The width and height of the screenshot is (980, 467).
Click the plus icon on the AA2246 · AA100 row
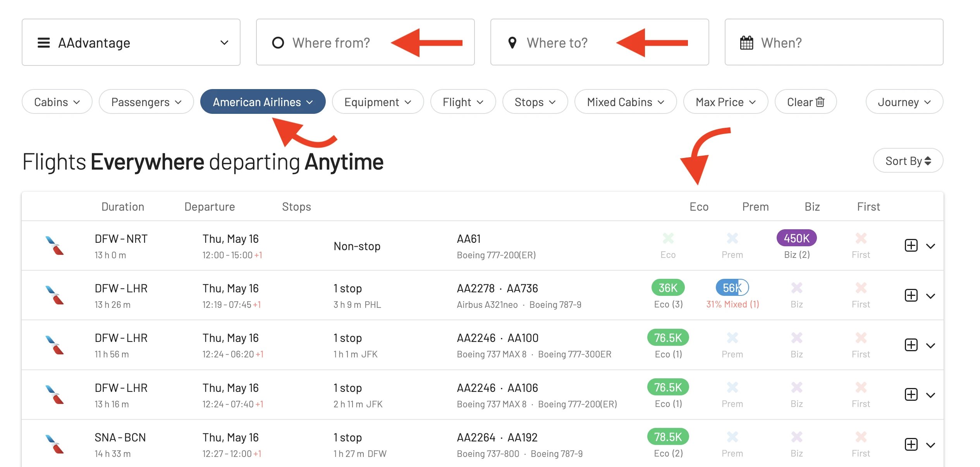tap(911, 345)
